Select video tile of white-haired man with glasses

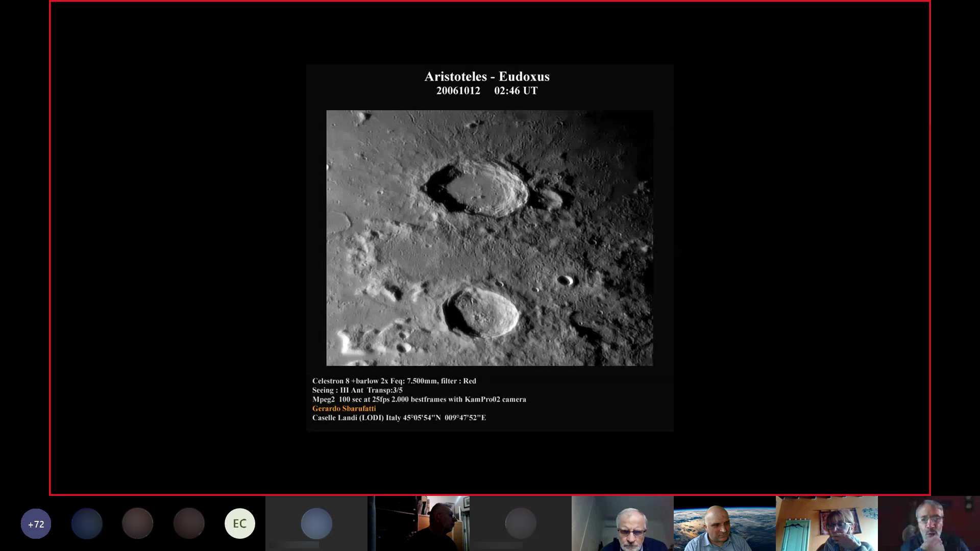623,523
